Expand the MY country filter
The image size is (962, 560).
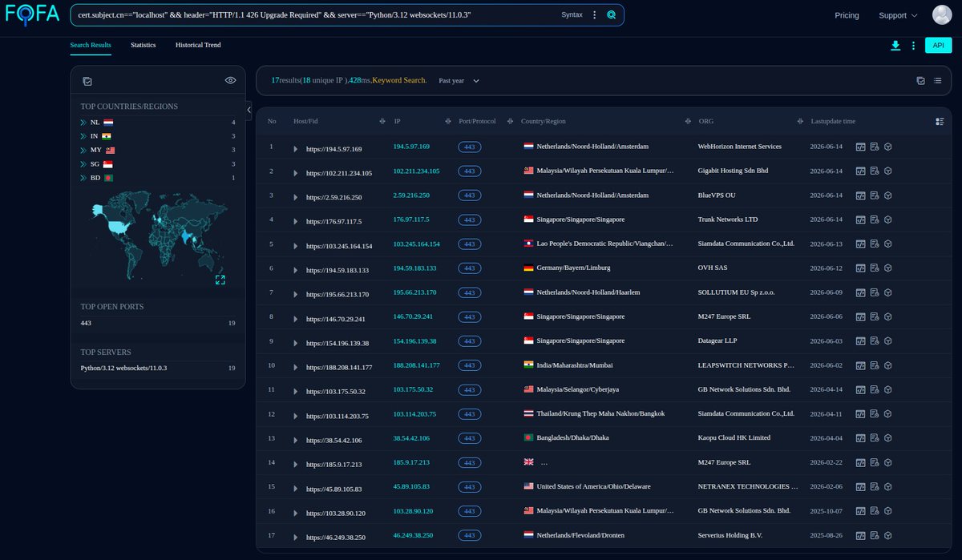(x=83, y=150)
